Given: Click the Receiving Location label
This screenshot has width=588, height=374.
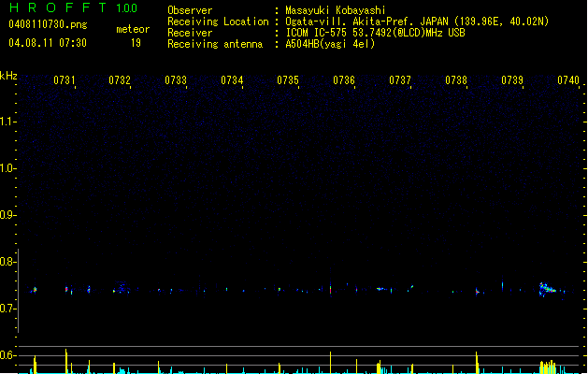Looking at the screenshot, I should 218,22.
